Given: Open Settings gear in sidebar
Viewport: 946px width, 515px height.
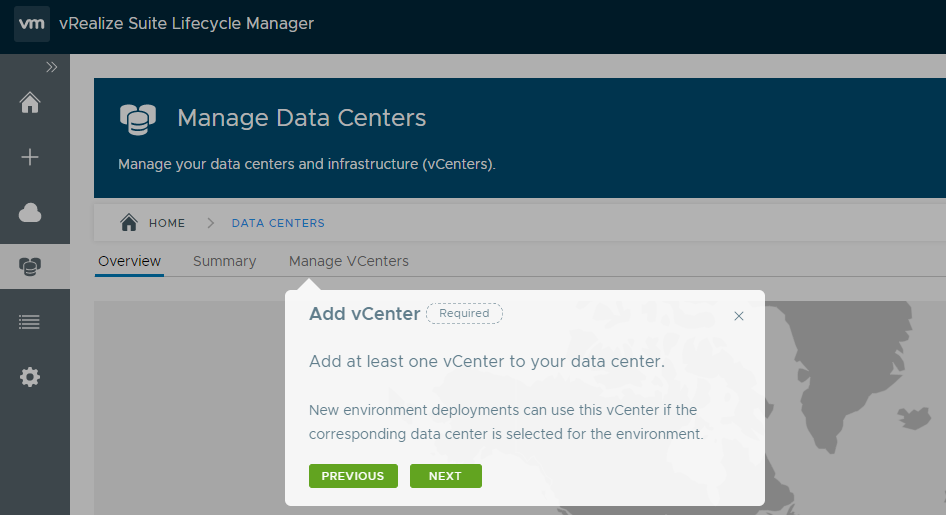Looking at the screenshot, I should [30, 377].
